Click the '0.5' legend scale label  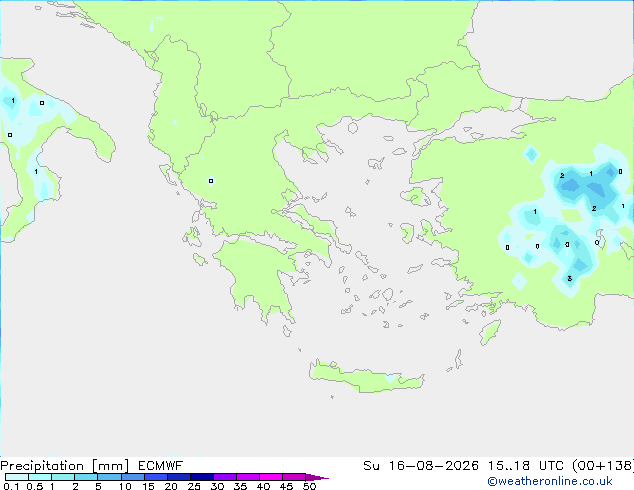(x=35, y=486)
